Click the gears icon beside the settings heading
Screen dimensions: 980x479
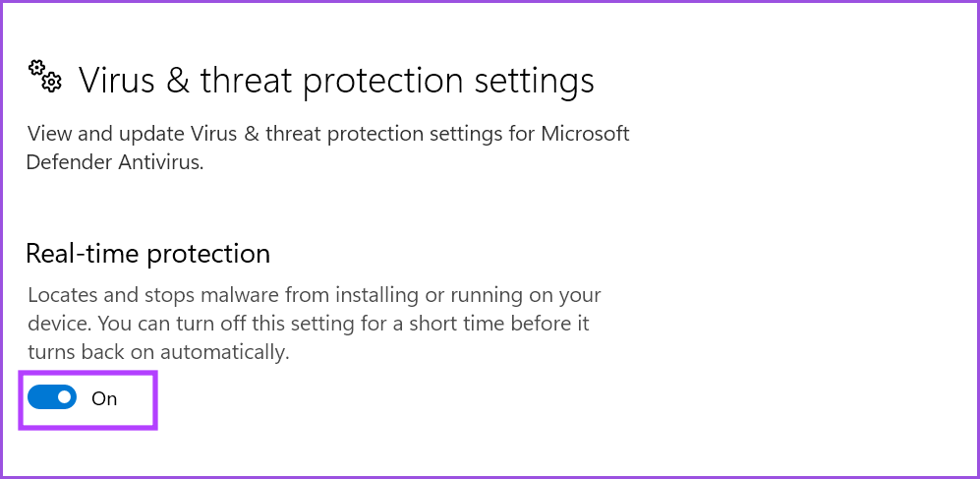(x=45, y=75)
